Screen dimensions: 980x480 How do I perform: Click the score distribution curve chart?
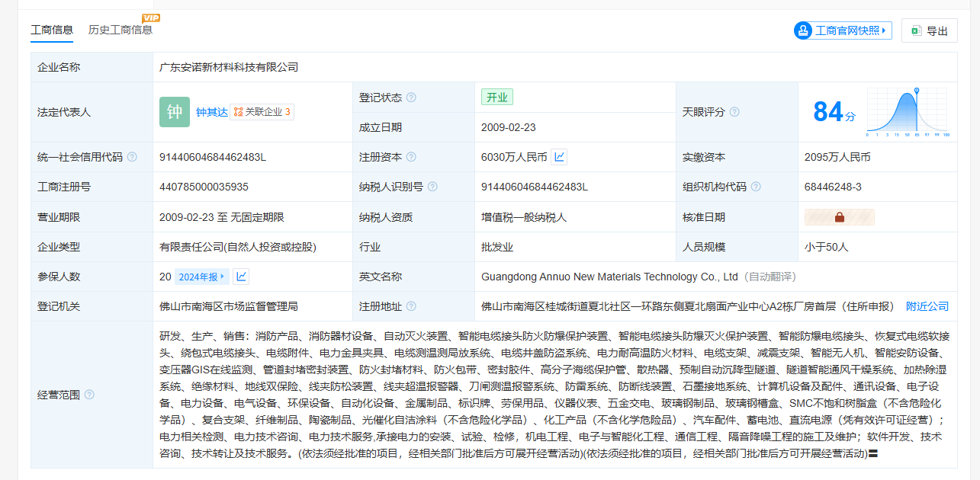[908, 112]
